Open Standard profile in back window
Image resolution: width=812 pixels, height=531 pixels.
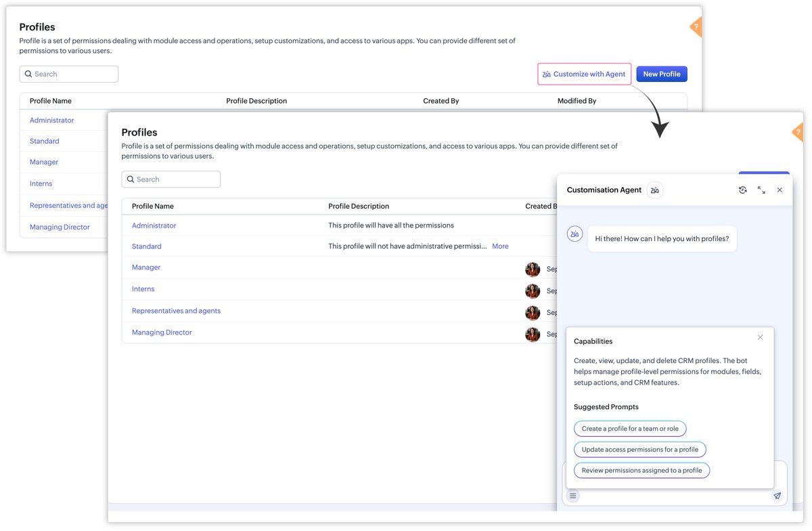pyautogui.click(x=45, y=141)
